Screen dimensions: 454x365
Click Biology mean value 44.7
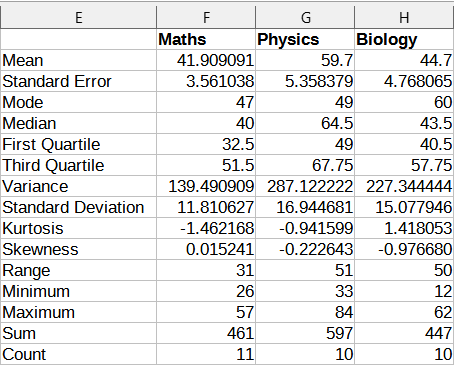coord(404,60)
